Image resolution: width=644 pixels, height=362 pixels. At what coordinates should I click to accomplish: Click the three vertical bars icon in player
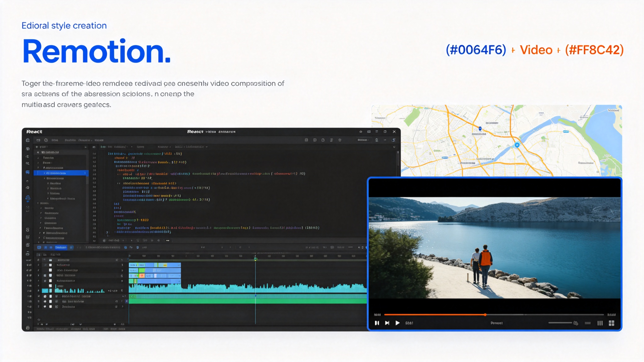coord(600,323)
